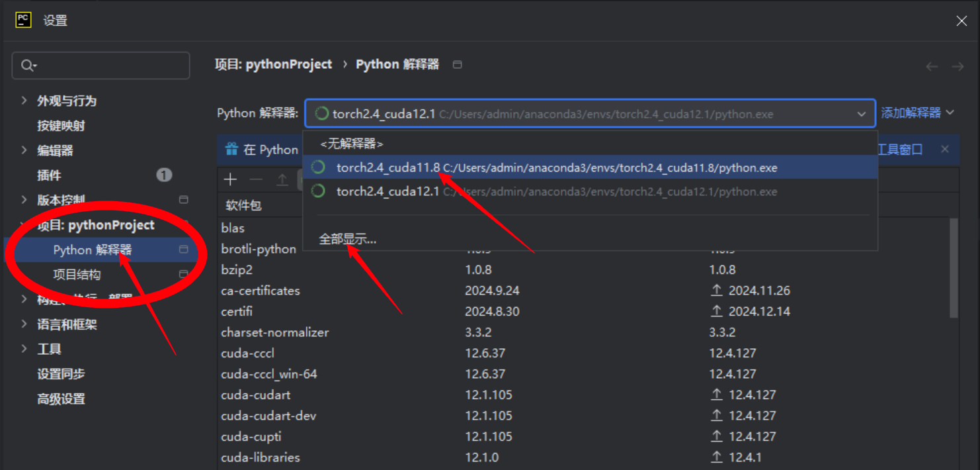Click 全部显示... to show all interpreters

click(x=347, y=239)
